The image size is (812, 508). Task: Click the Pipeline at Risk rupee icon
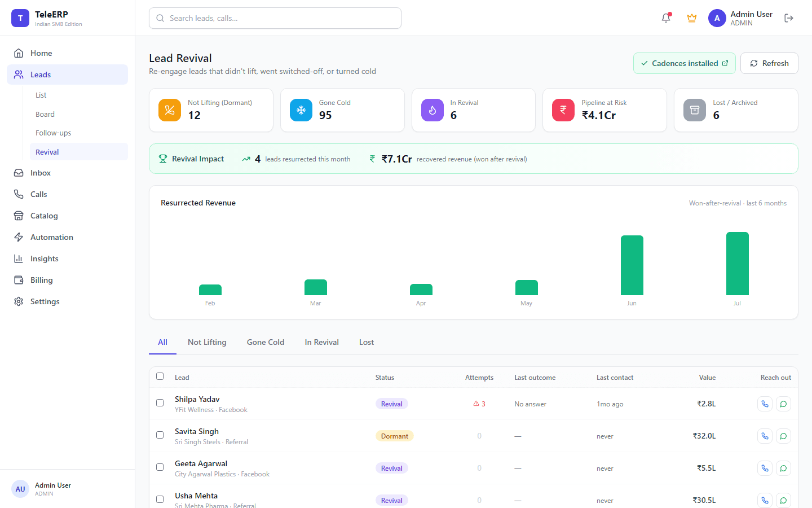coord(563,110)
